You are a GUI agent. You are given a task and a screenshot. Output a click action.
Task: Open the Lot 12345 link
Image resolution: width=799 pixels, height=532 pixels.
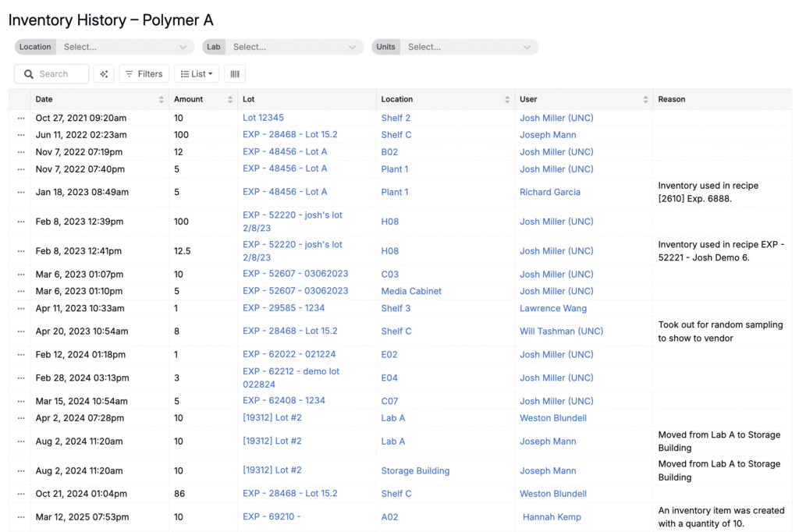click(263, 118)
